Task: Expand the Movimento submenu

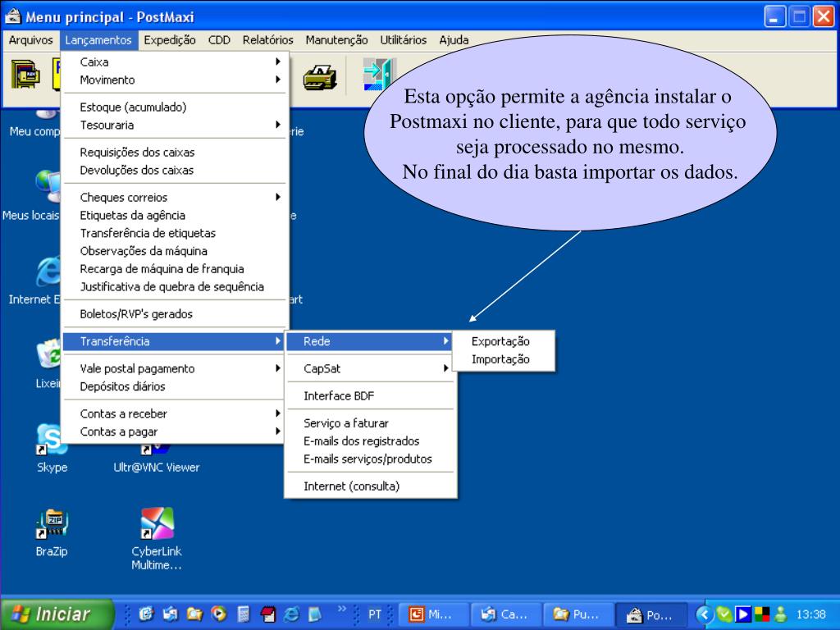Action: [174, 80]
